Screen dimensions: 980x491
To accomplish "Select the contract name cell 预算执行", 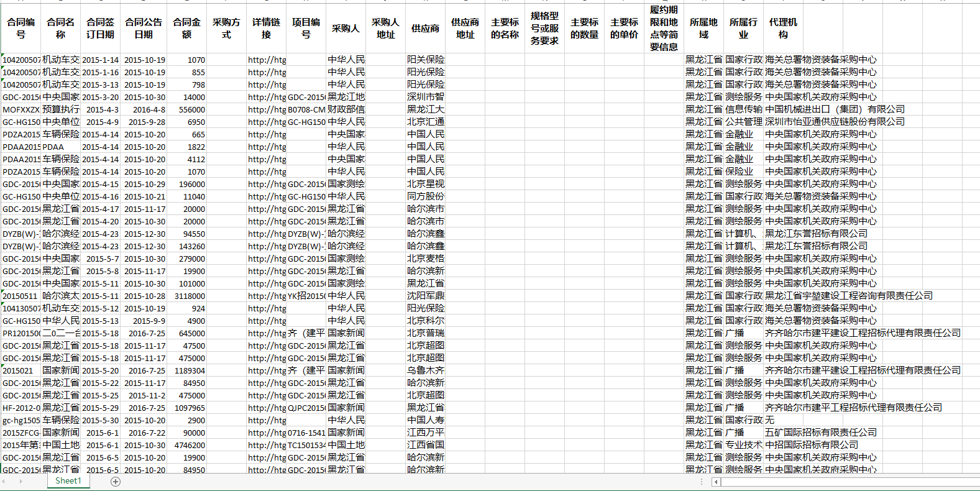I will pos(61,109).
